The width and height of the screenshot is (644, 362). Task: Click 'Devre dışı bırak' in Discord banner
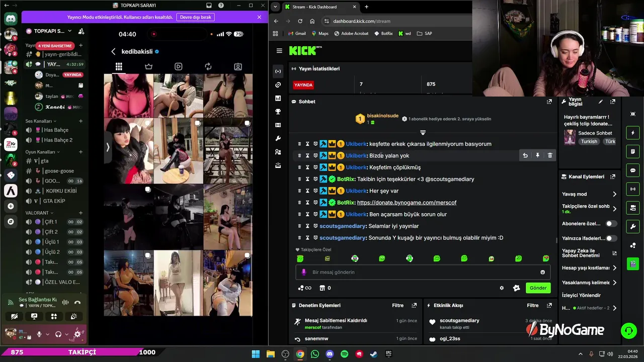[196, 17]
